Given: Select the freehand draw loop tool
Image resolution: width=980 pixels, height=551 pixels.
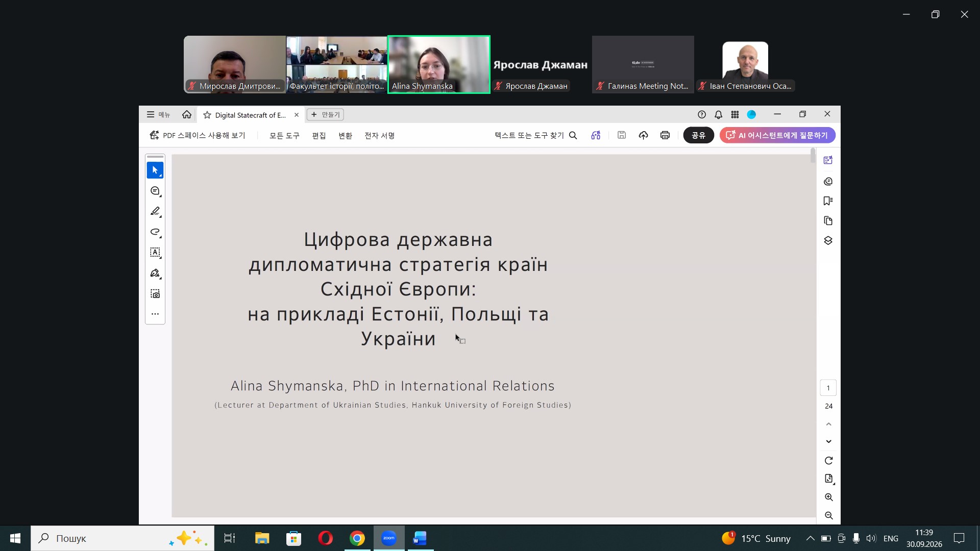Looking at the screenshot, I should [x=155, y=232].
